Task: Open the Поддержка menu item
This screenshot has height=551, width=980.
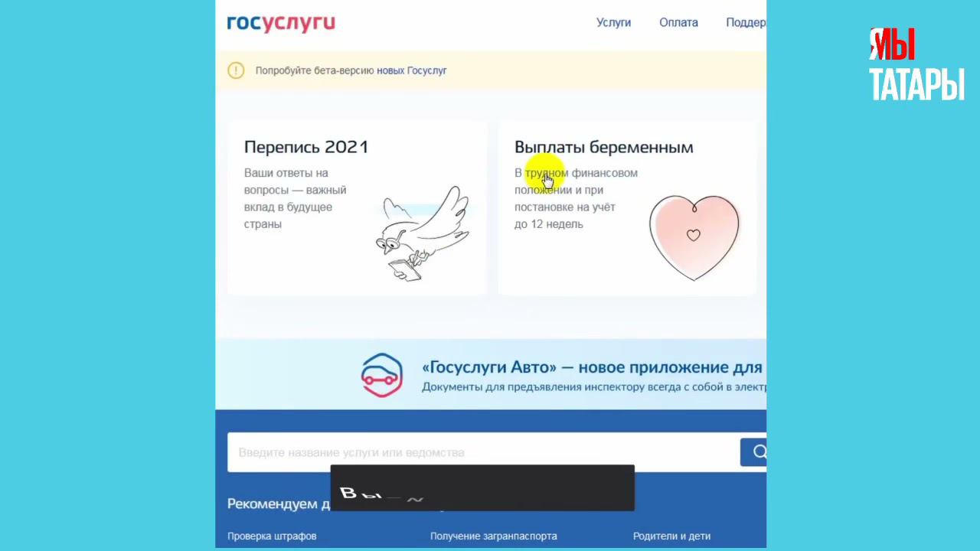Action: pos(746,23)
